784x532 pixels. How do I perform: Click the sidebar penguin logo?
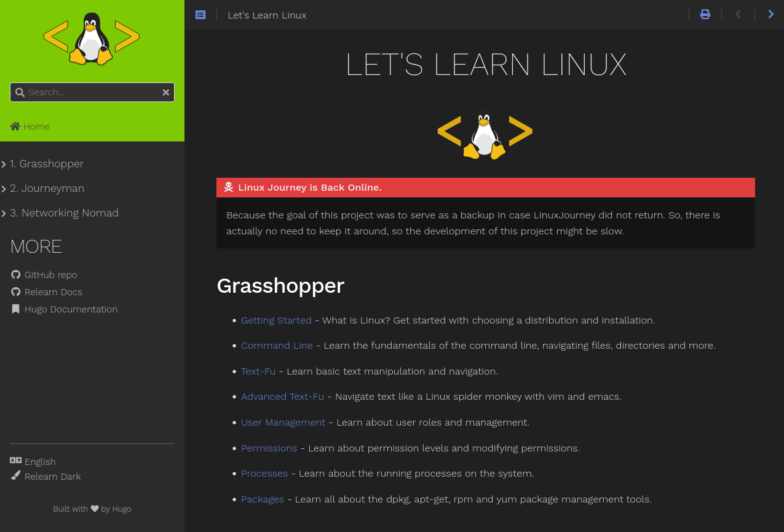click(x=92, y=39)
